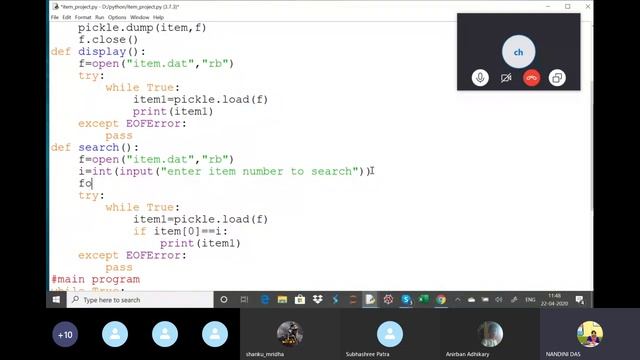
Task: Click the 'if item[0]==i:' line
Action: point(180,231)
